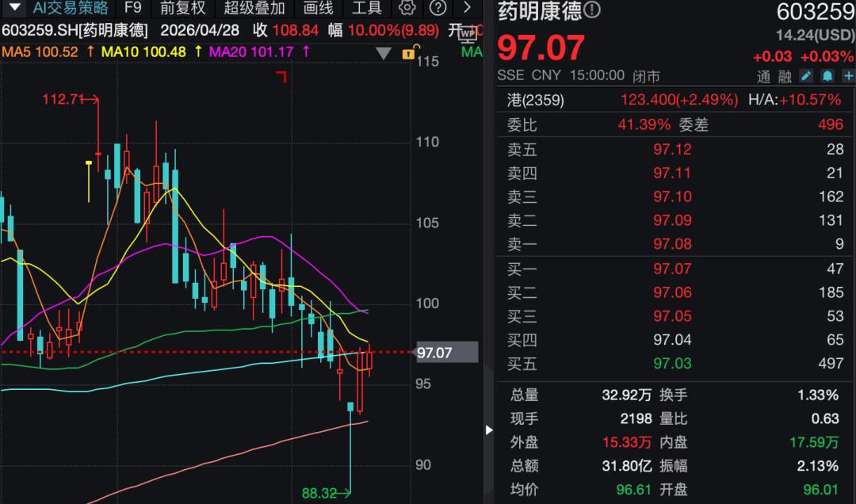Click the 委比 41.39% value

(x=644, y=124)
